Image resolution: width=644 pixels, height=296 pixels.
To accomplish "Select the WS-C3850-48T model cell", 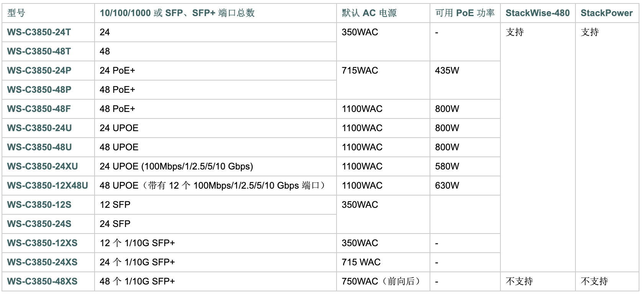I will [39, 51].
